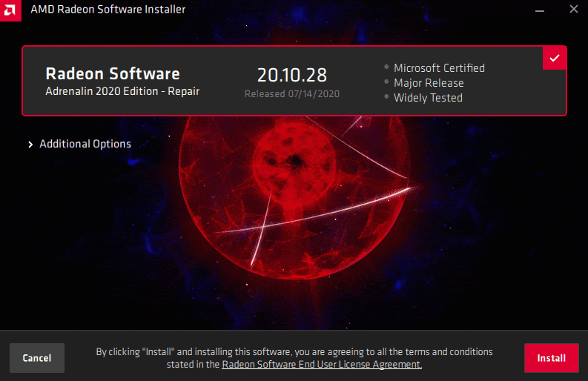The height and width of the screenshot is (381, 588).
Task: Open Radeon Software End User License Agreement link
Action: tap(322, 364)
